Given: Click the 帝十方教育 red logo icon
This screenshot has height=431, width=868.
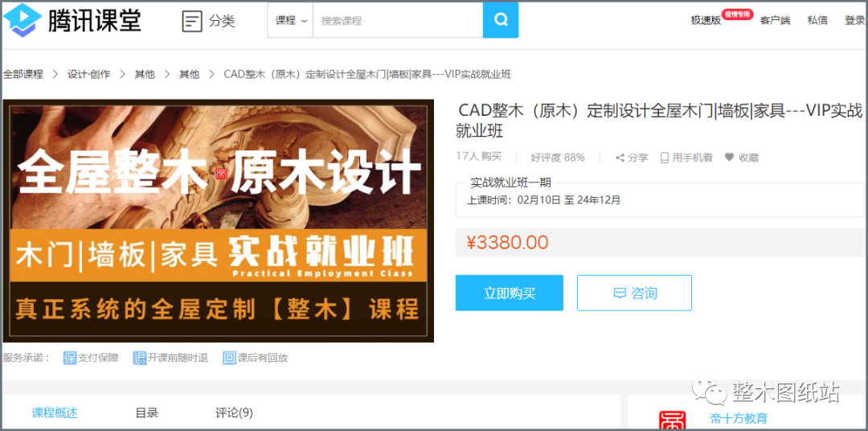Looking at the screenshot, I should [x=672, y=421].
